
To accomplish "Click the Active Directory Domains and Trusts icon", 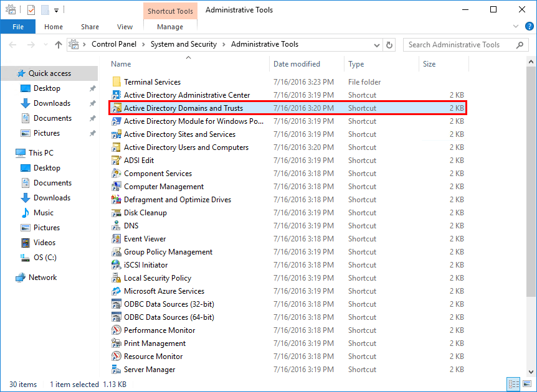I will (x=116, y=108).
